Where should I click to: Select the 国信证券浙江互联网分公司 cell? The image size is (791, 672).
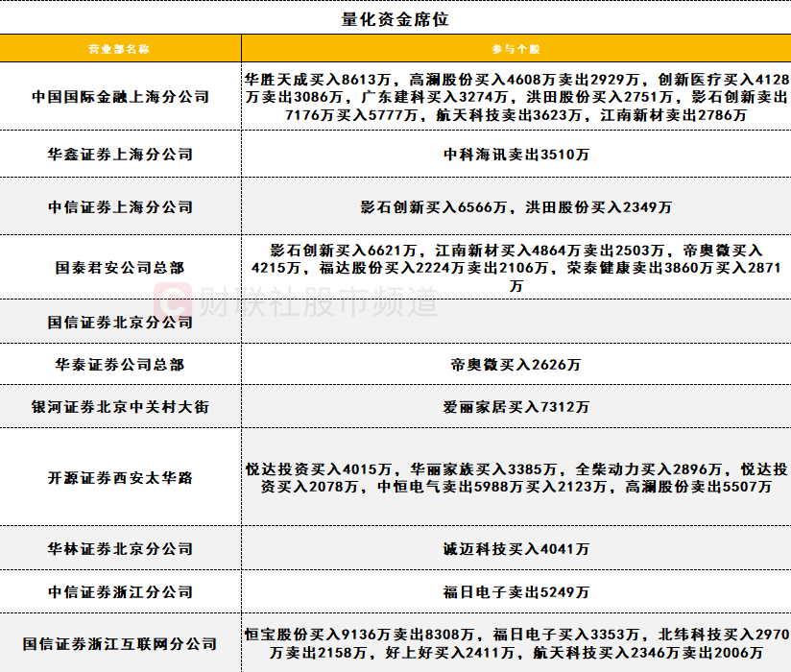(x=120, y=644)
